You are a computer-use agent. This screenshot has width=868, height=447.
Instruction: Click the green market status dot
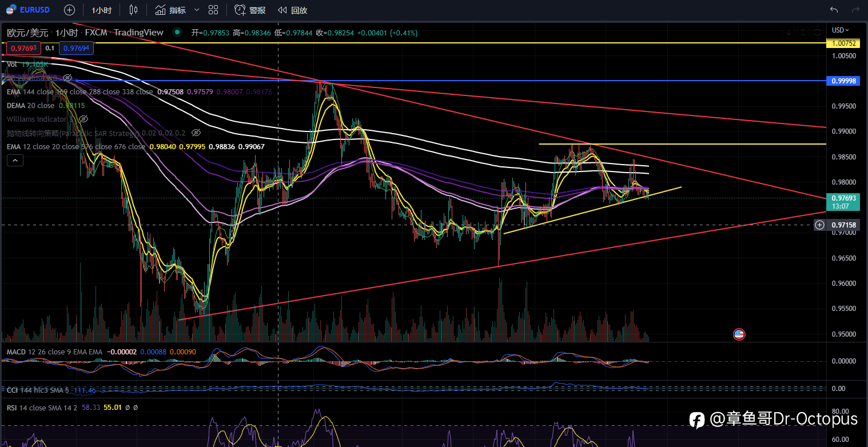[x=177, y=33]
